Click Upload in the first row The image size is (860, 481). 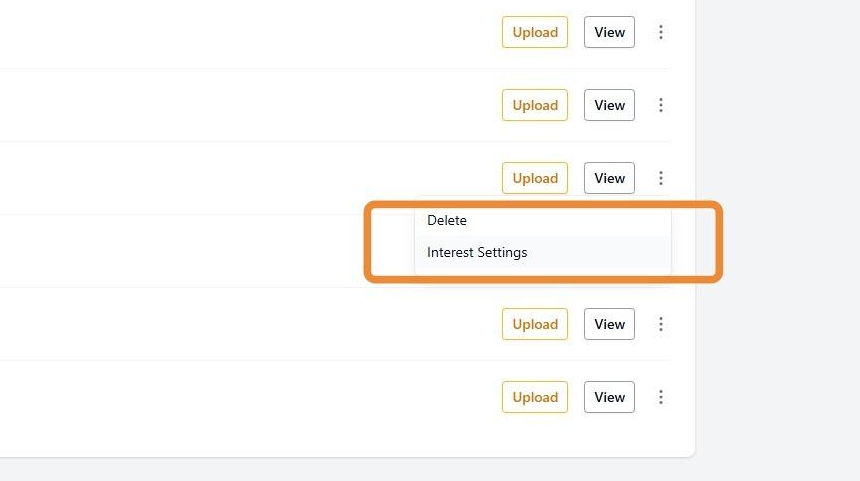(x=535, y=32)
